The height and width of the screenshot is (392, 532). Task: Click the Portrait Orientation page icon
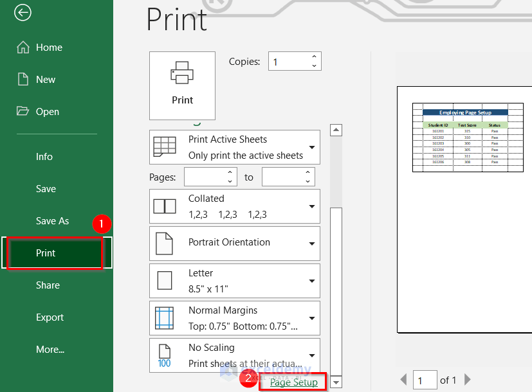[165, 243]
